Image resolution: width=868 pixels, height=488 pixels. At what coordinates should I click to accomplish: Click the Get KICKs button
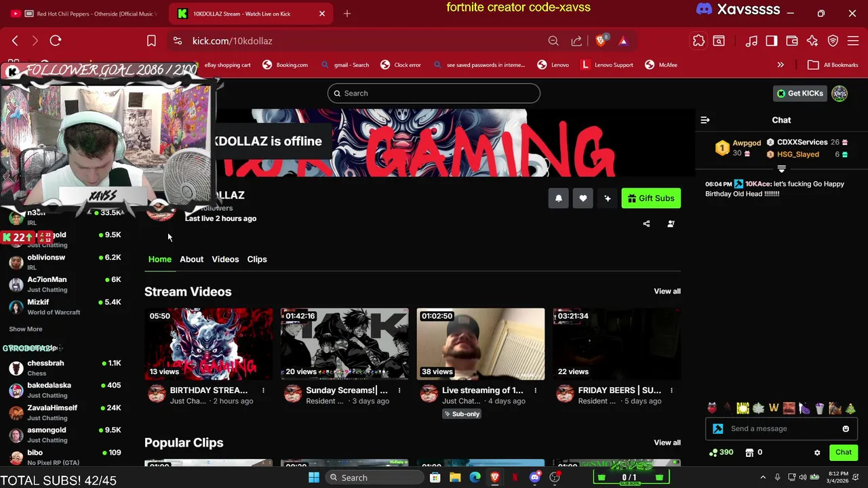[x=800, y=94]
